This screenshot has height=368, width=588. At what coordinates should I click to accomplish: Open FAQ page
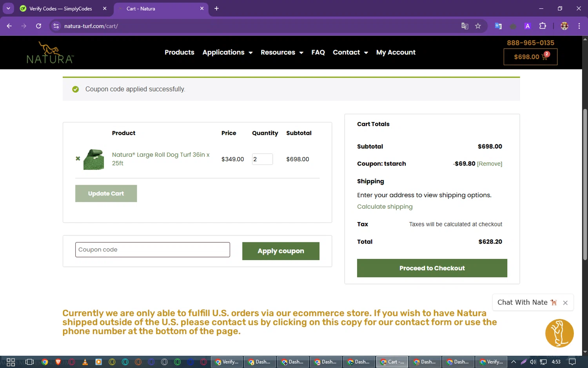coord(318,52)
